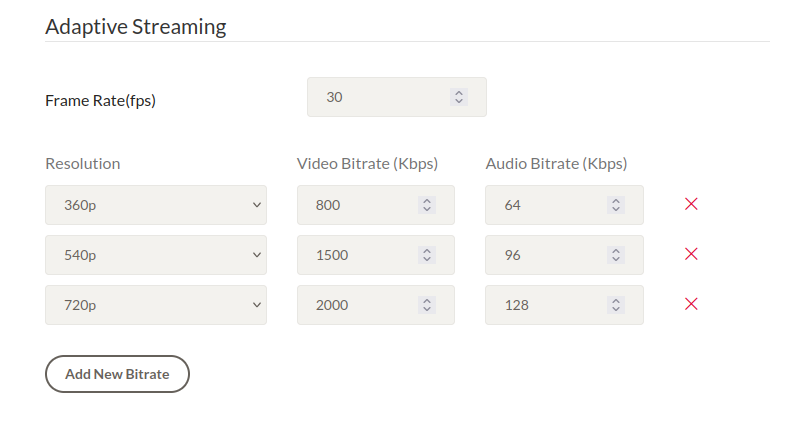Select the 800 video bitrate field
This screenshot has width=802, height=424.
376,205
